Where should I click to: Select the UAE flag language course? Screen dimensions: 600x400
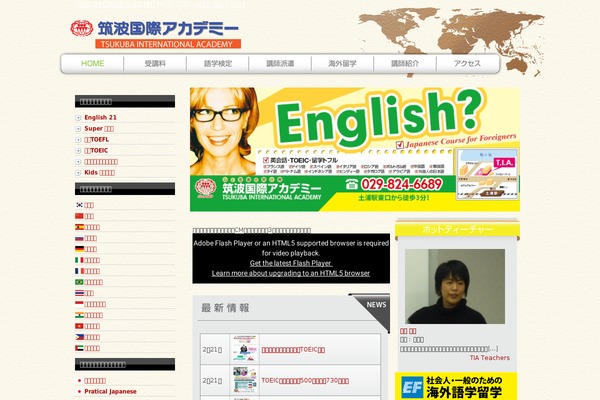coord(88,348)
